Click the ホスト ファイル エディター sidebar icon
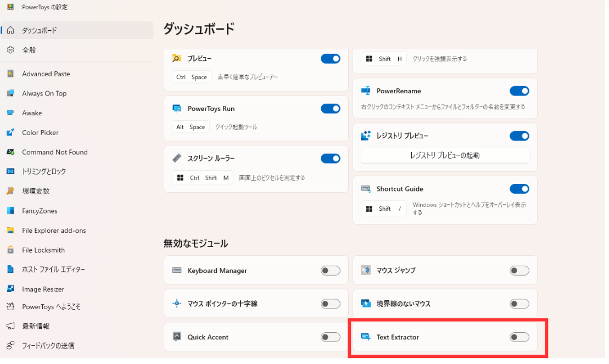The height and width of the screenshot is (364, 609). pyautogui.click(x=10, y=269)
